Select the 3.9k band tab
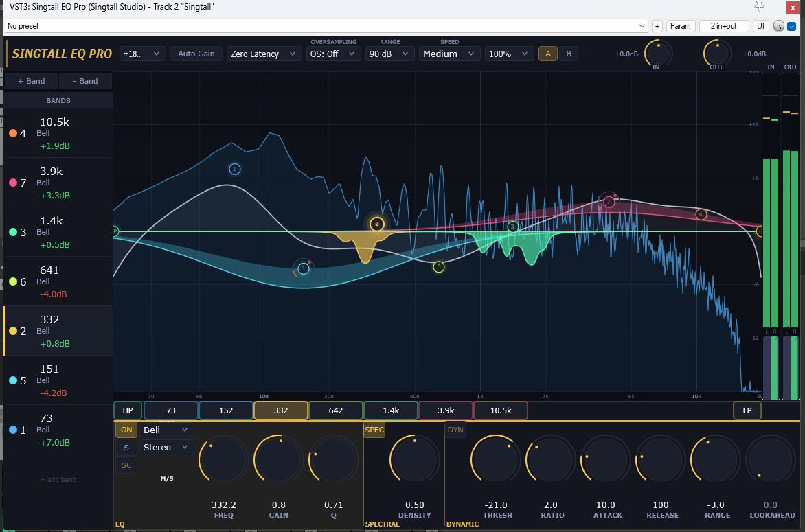 click(446, 410)
